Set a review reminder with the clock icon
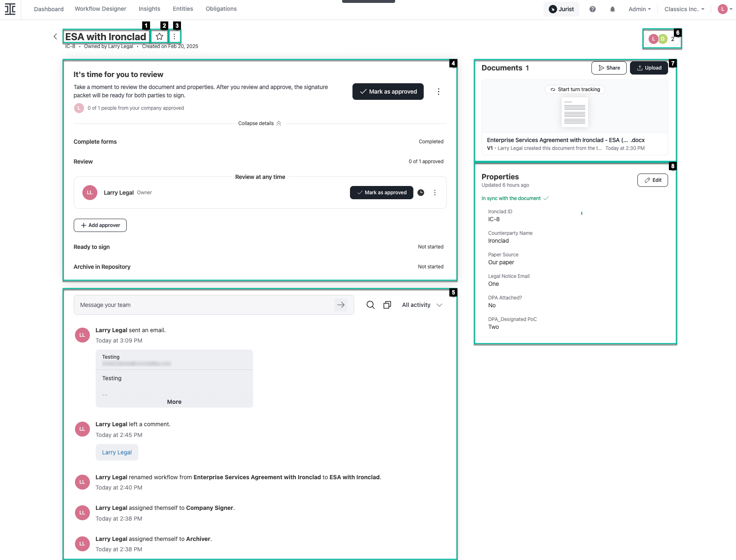Screen dimensions: 736x560 click(x=421, y=193)
